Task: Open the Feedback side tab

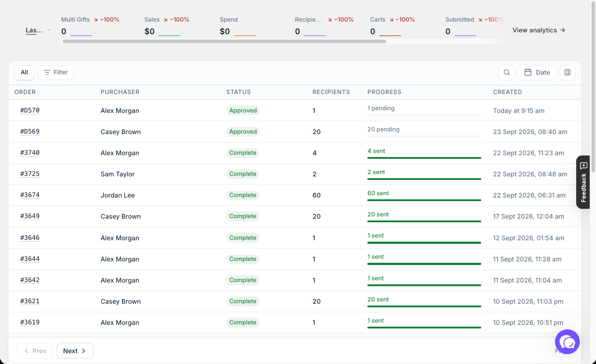Action: pyautogui.click(x=583, y=182)
